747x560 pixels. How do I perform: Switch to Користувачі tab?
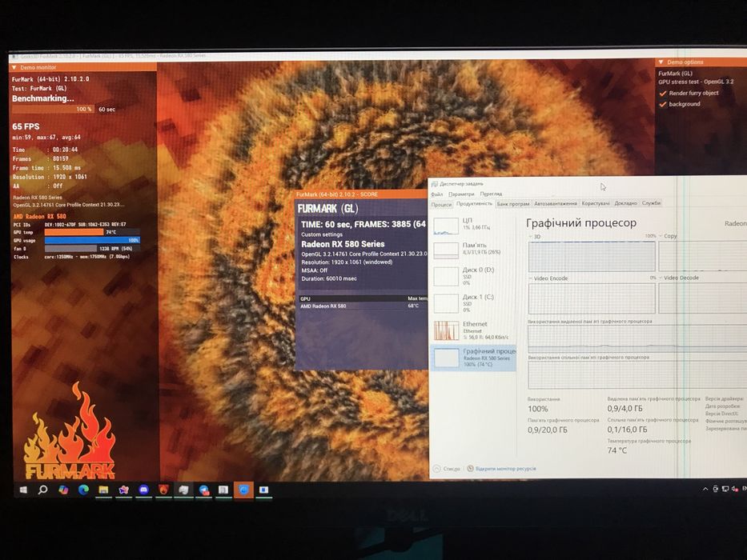coord(596,203)
